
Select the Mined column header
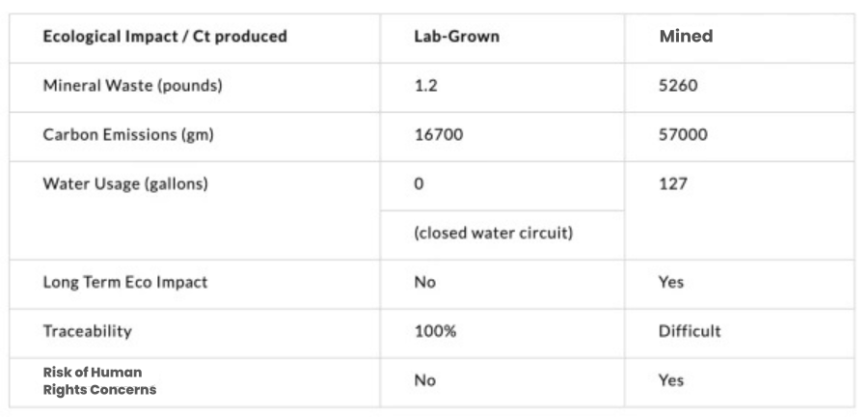pyautogui.click(x=686, y=37)
